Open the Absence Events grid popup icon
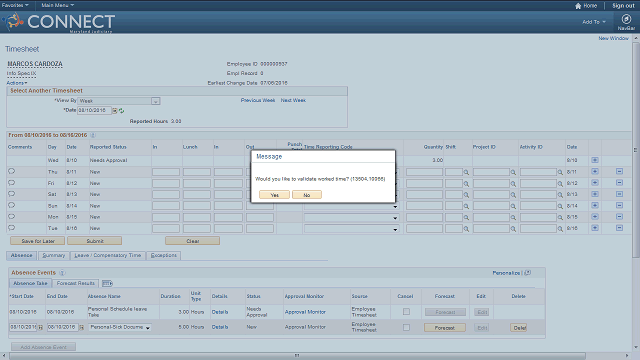 (527, 273)
